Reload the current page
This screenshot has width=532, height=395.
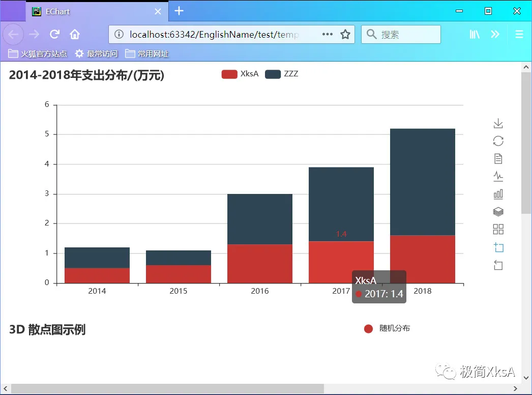point(54,34)
